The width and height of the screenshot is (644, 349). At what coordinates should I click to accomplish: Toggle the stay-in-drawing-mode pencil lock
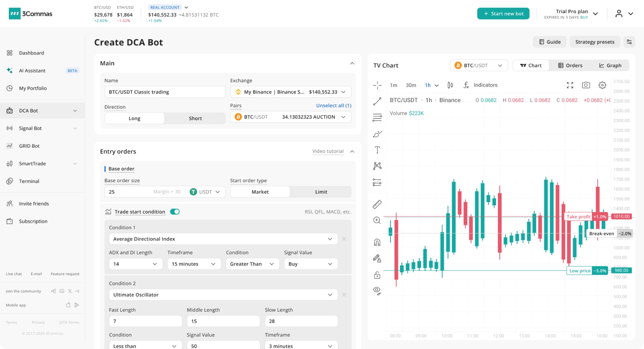tap(377, 259)
